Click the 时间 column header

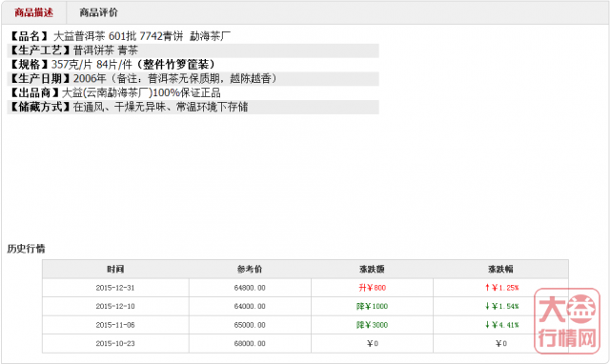tap(115, 269)
